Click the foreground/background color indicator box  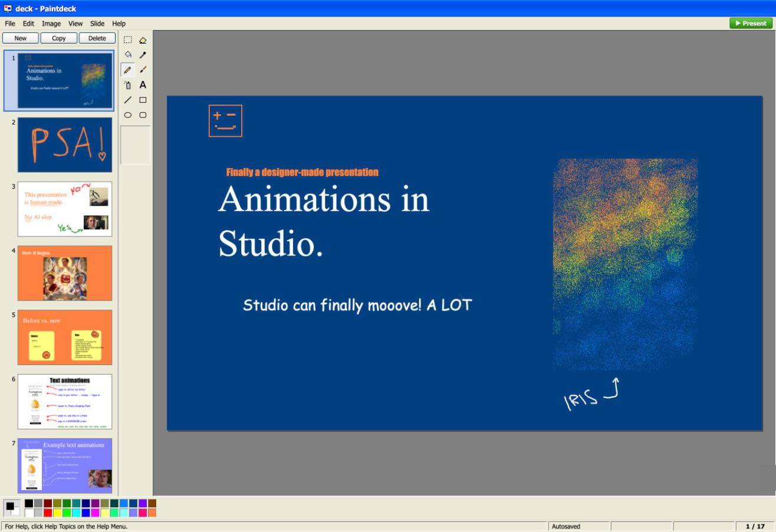[x=12, y=508]
